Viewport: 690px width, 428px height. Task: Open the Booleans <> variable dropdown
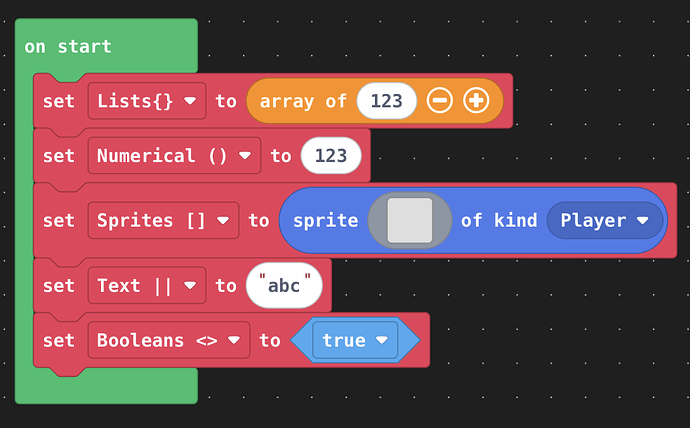169,340
